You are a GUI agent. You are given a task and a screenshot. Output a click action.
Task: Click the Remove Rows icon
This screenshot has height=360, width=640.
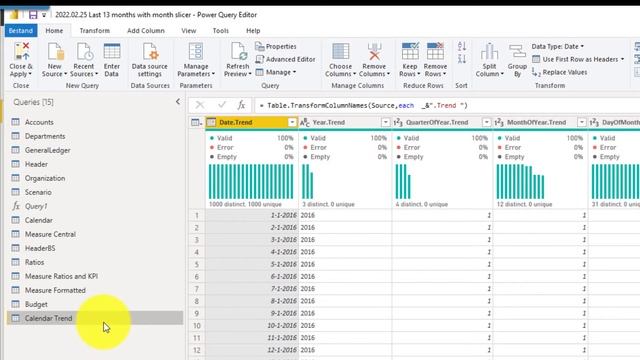435,52
